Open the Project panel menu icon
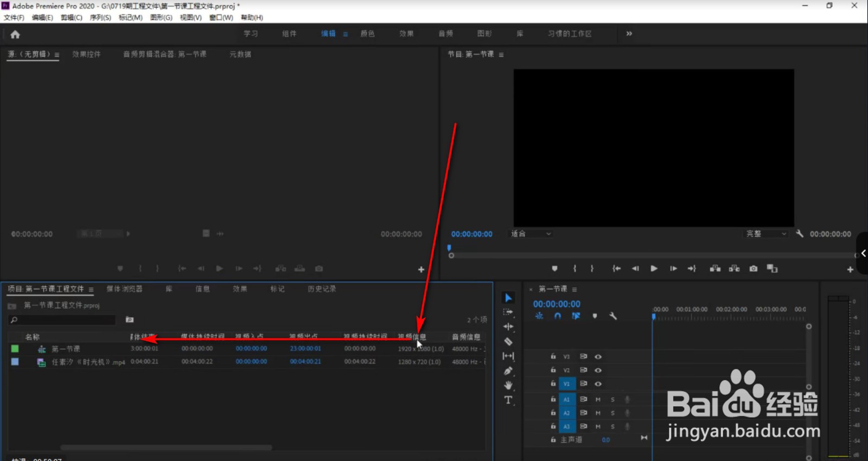This screenshot has height=461, width=868. coord(91,290)
